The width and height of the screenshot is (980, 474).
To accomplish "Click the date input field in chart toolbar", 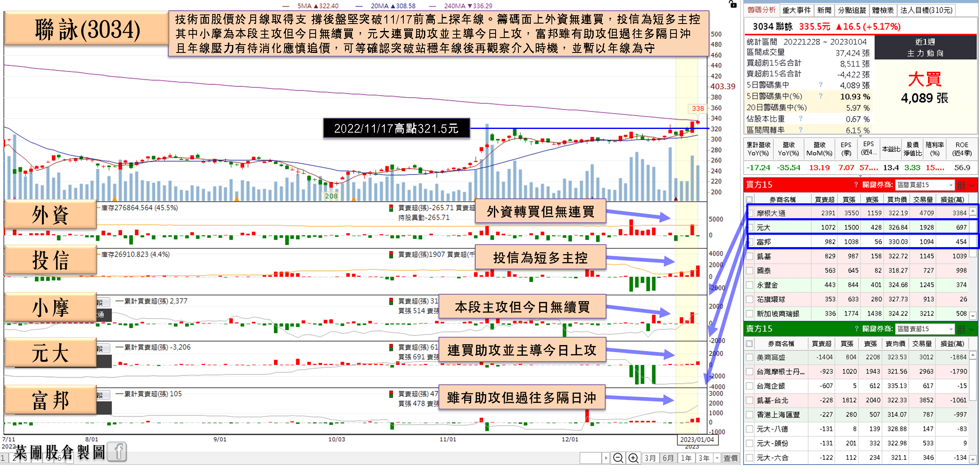I will (x=591, y=458).
